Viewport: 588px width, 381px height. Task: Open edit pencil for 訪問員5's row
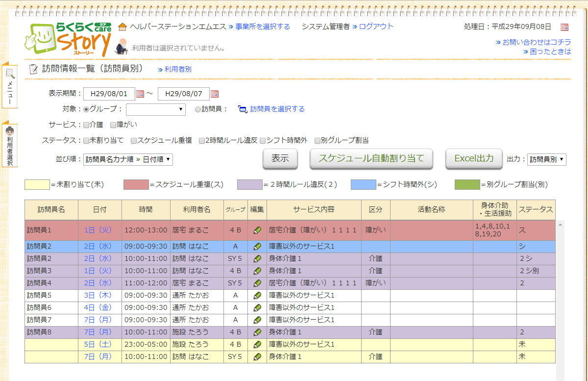tap(257, 295)
